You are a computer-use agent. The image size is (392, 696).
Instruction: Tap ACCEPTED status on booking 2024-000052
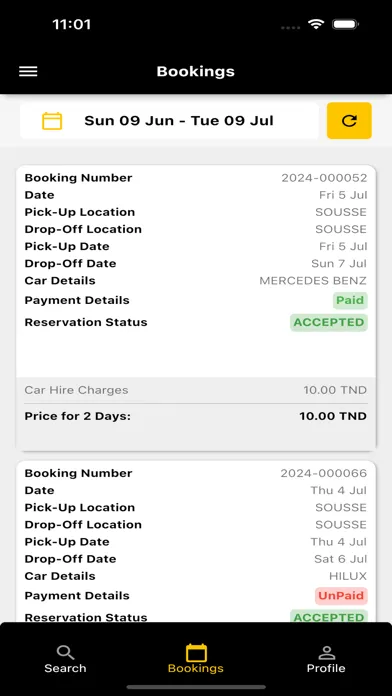pyautogui.click(x=329, y=323)
